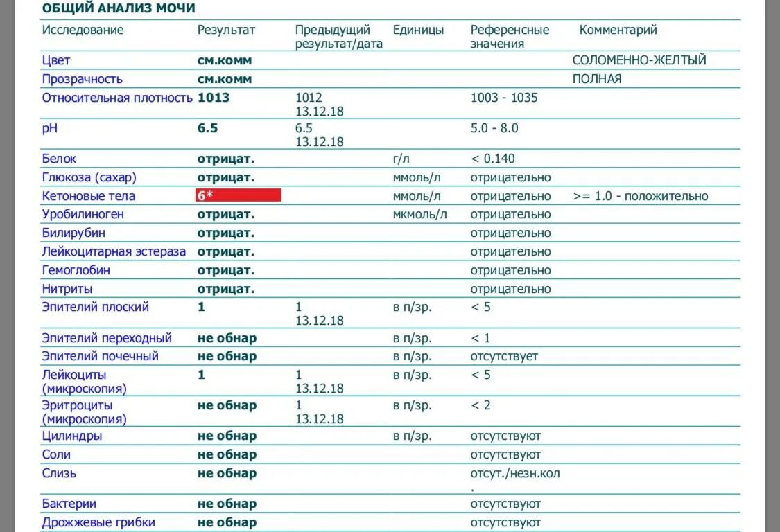Screen dimensions: 780x532
Task: Select 'Лейкоциты (микроскопия)' row label
Action: tap(84, 382)
